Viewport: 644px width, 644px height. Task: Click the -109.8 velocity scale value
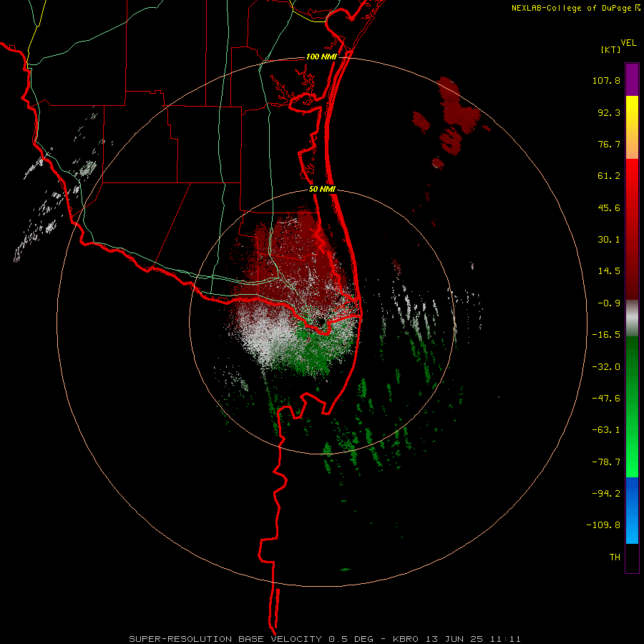(x=603, y=525)
